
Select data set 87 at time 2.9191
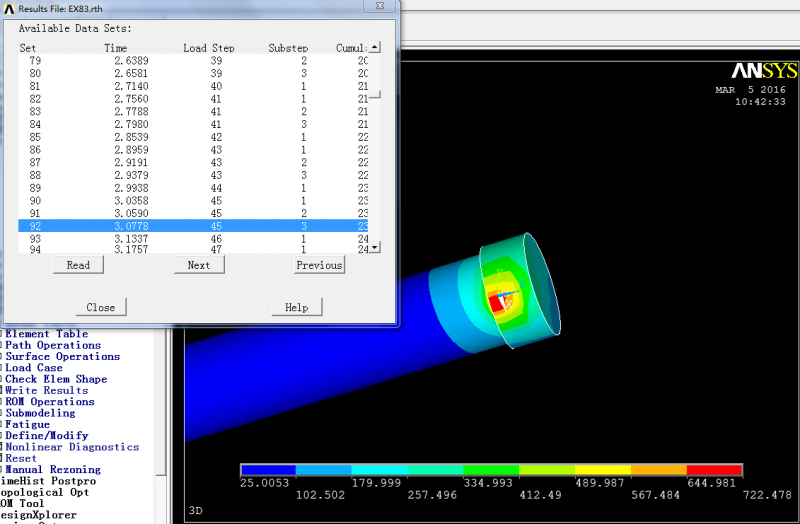coord(193,162)
